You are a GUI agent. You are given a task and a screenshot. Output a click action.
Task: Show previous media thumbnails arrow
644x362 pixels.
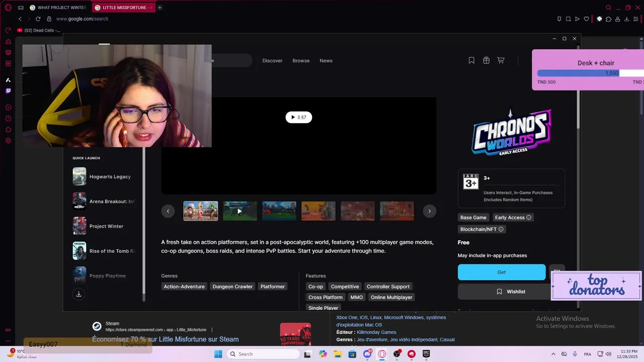coord(168,211)
